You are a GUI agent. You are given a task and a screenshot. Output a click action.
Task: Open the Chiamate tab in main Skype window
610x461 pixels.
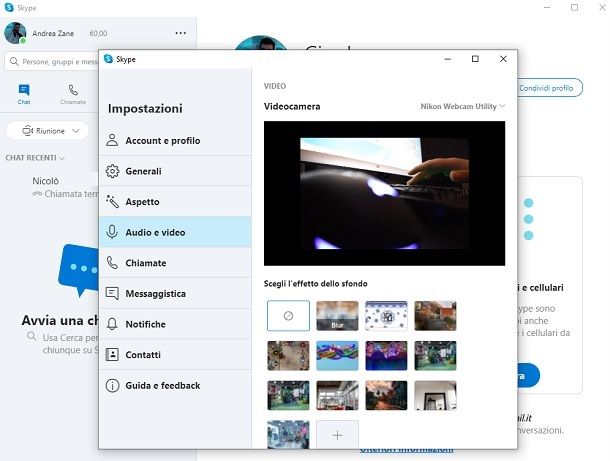[x=73, y=95]
